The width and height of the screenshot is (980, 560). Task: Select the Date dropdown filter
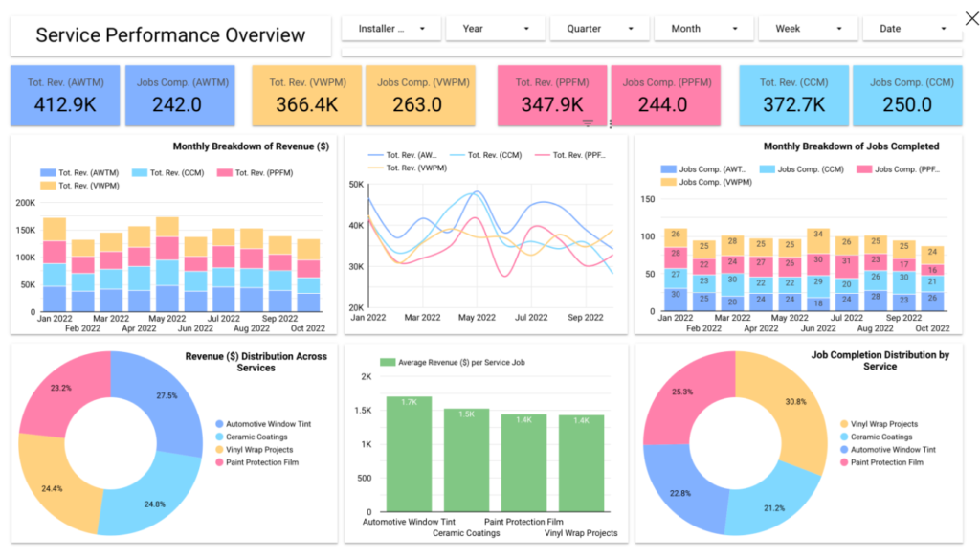tap(912, 29)
